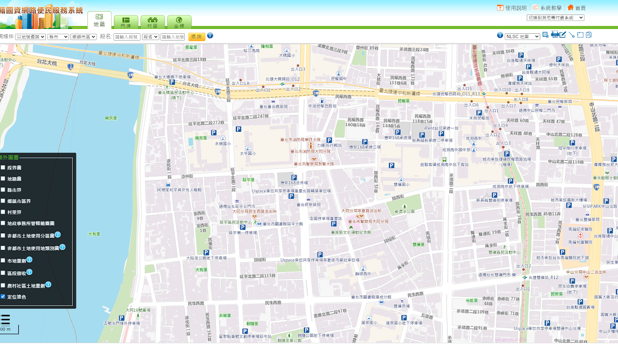The height and width of the screenshot is (364, 618).
Task: Click the info icon beside NLSC 地圖
Action: (x=500, y=35)
